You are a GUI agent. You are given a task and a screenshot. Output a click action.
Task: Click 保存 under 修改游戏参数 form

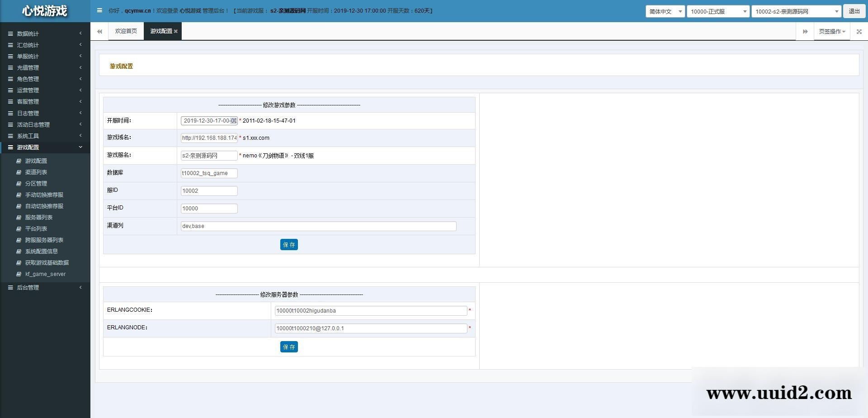coord(289,245)
